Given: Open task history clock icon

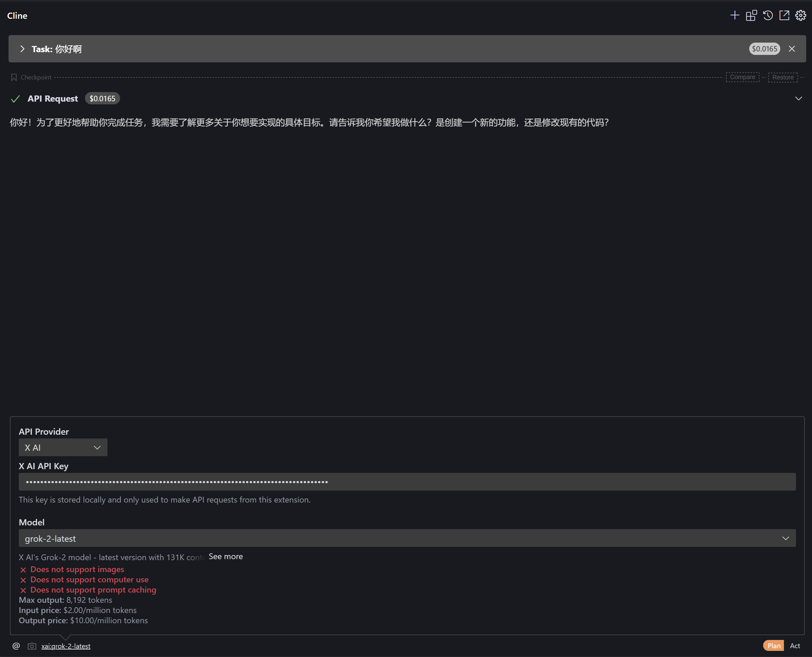Looking at the screenshot, I should tap(768, 16).
